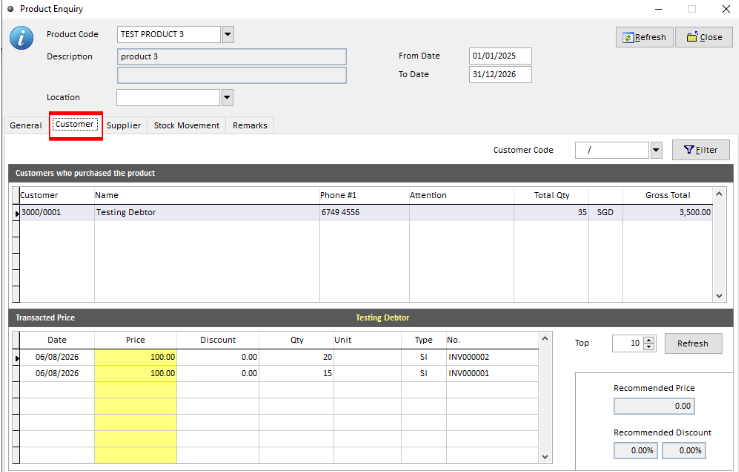The height and width of the screenshot is (472, 739).
Task: Click the Product Code input field
Action: click(169, 34)
